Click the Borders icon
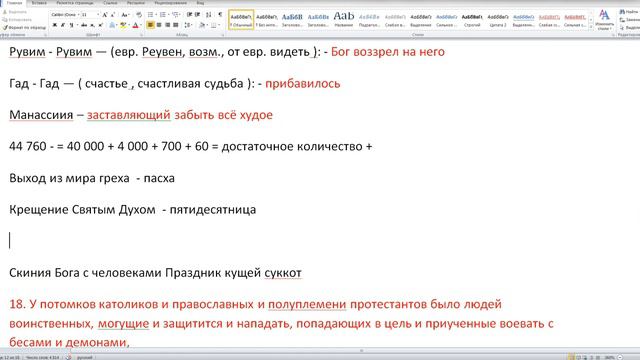 click(x=213, y=25)
